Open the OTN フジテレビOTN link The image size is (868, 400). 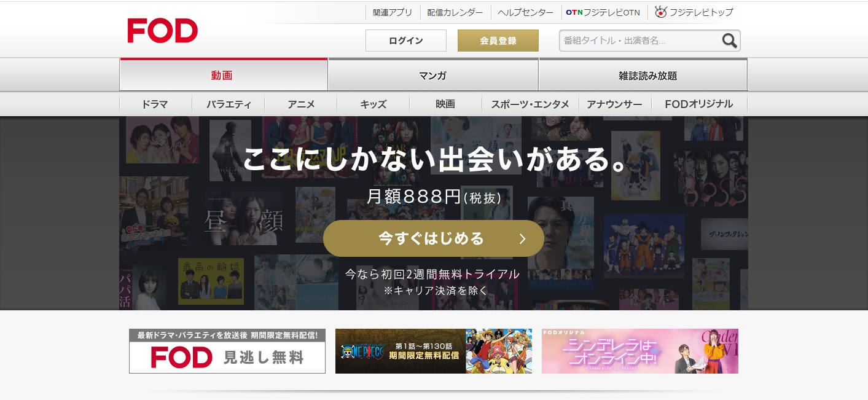click(603, 12)
